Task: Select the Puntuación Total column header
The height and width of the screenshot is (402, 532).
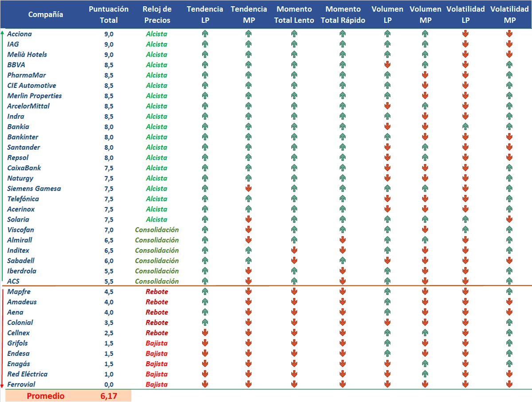Action: point(109,14)
